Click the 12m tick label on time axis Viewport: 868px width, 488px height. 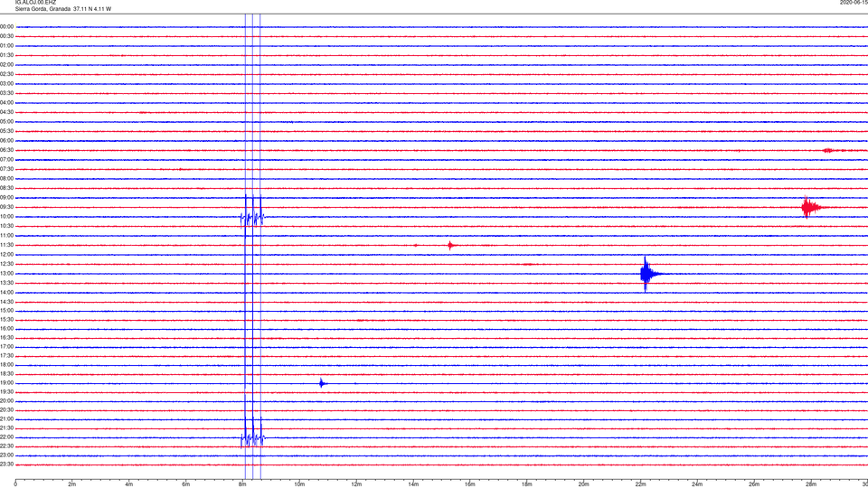coord(356,484)
